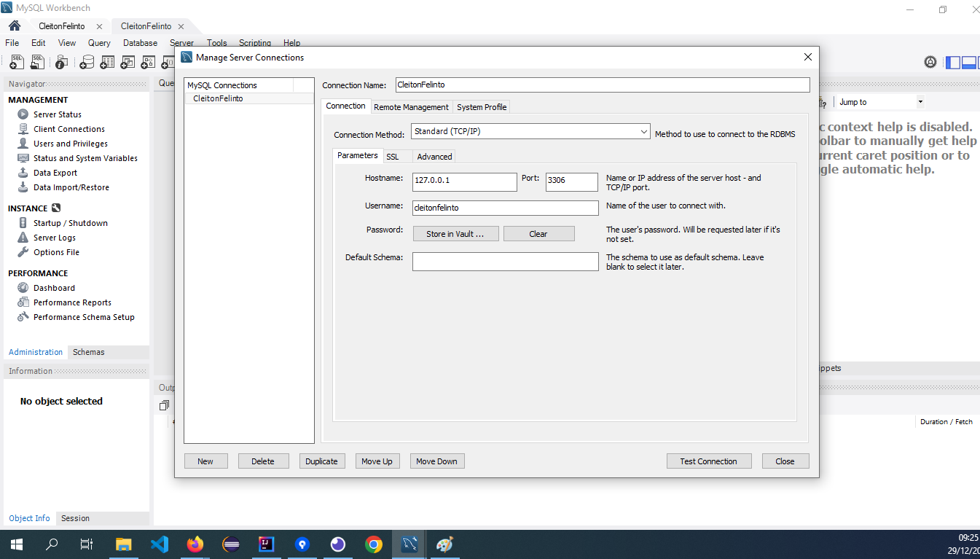980x559 pixels.
Task: Click the Connection Name input field
Action: click(x=602, y=85)
